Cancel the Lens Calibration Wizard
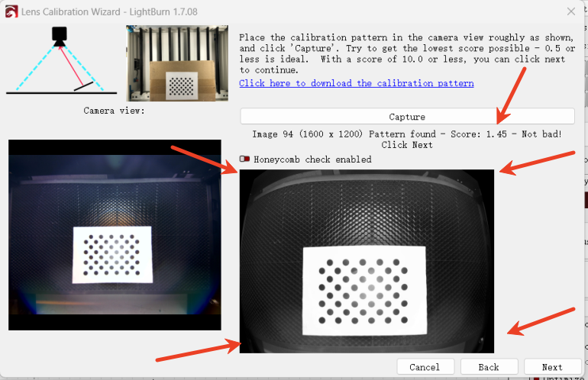 (x=425, y=367)
